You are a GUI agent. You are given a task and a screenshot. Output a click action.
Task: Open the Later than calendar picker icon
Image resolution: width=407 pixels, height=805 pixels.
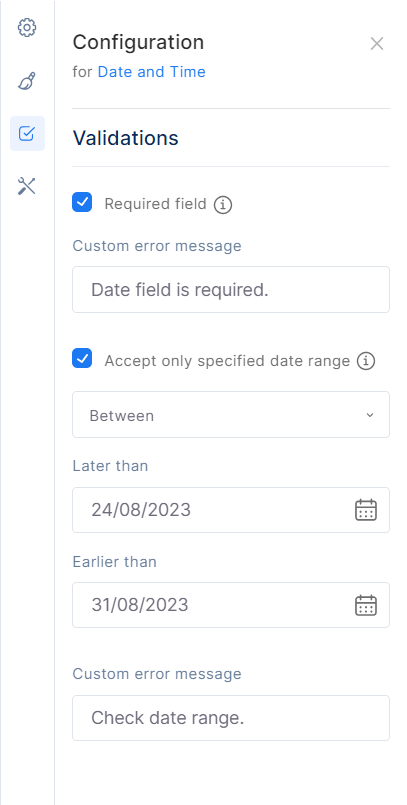coord(366,510)
